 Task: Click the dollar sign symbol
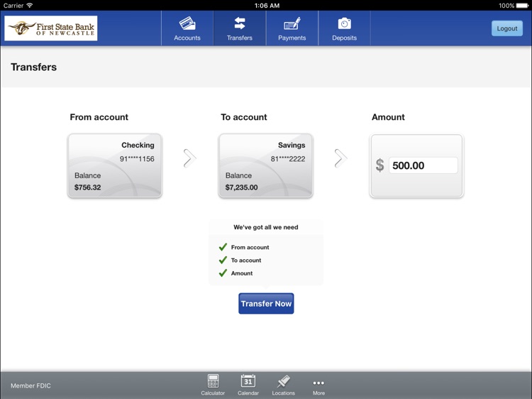tap(380, 165)
